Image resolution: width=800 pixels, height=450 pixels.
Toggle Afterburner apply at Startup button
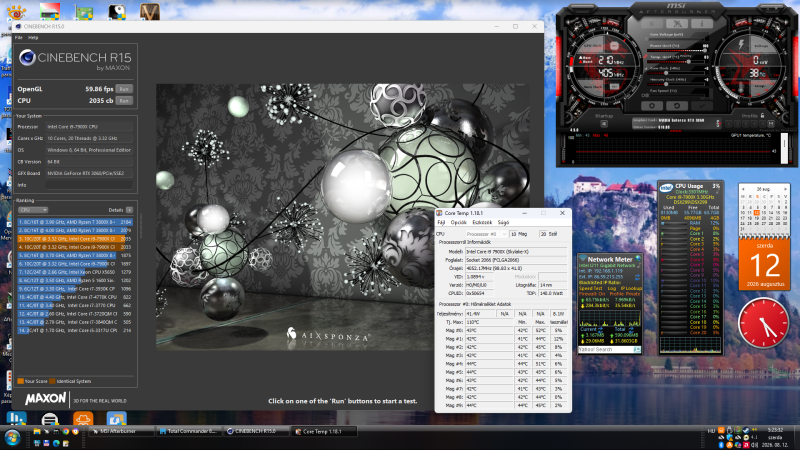(604, 123)
